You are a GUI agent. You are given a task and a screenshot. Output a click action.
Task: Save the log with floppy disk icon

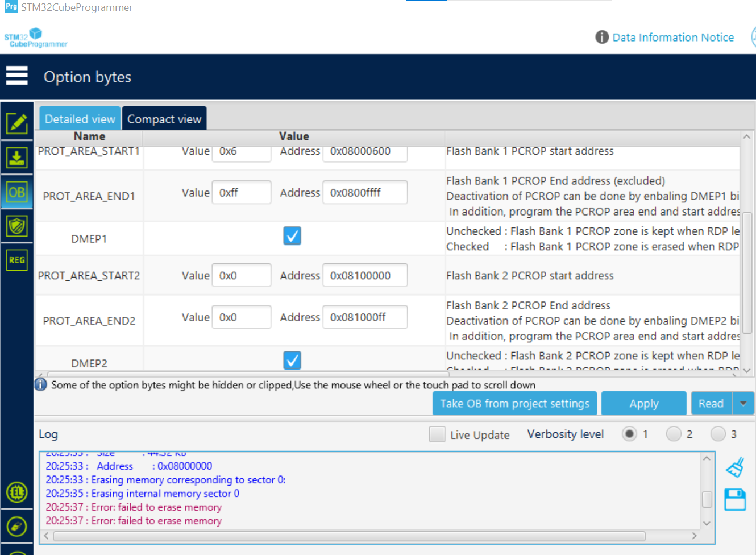(x=735, y=499)
